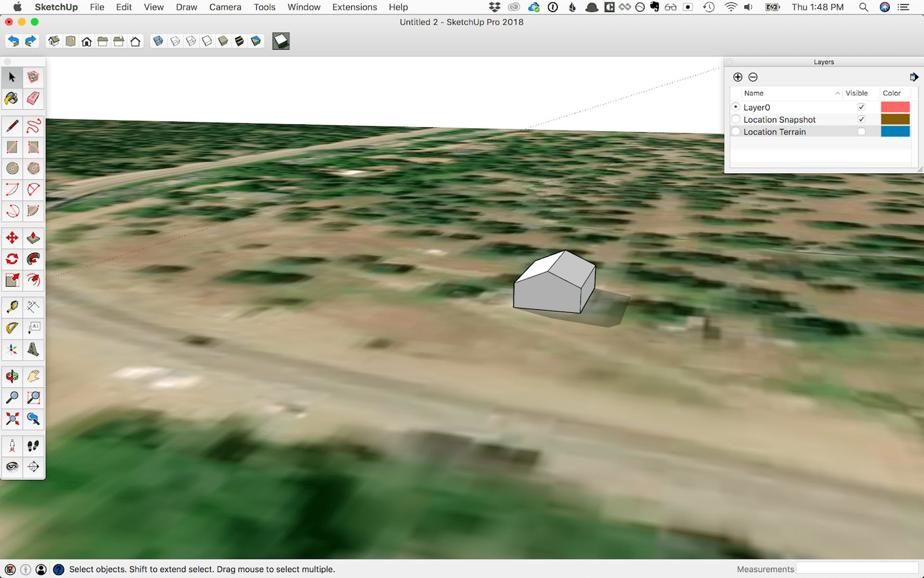Make Location Snapshot the active layer
The image size is (924, 578).
736,119
